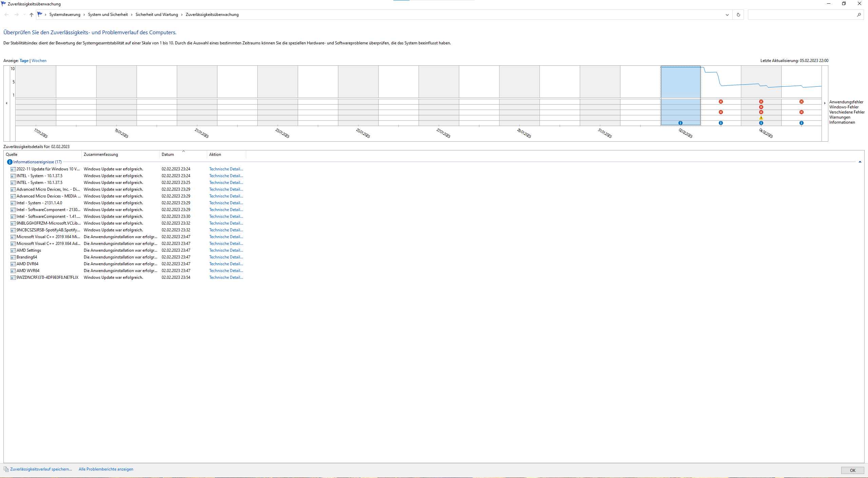
Task: Click the search magnifier icon
Action: (x=859, y=15)
